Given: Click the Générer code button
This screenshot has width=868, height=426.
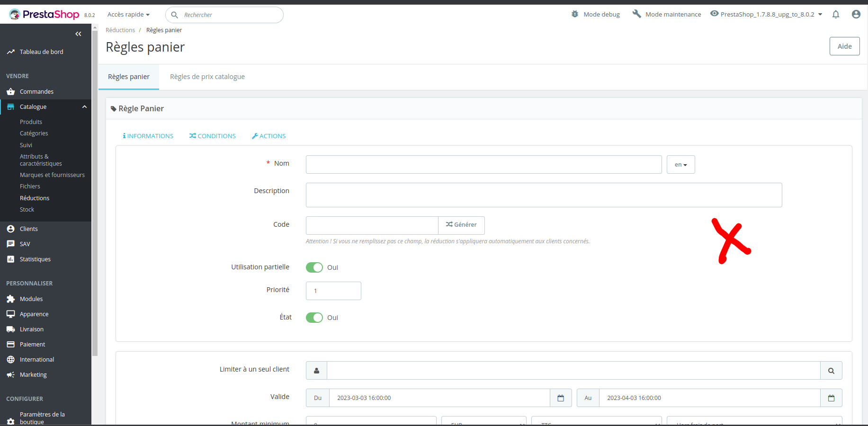Looking at the screenshot, I should (x=461, y=225).
